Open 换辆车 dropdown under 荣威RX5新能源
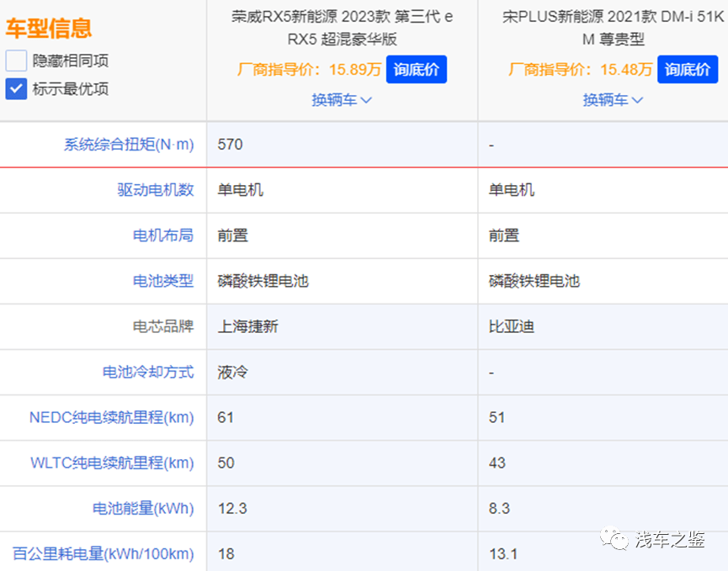This screenshot has height=571, width=728. [342, 100]
